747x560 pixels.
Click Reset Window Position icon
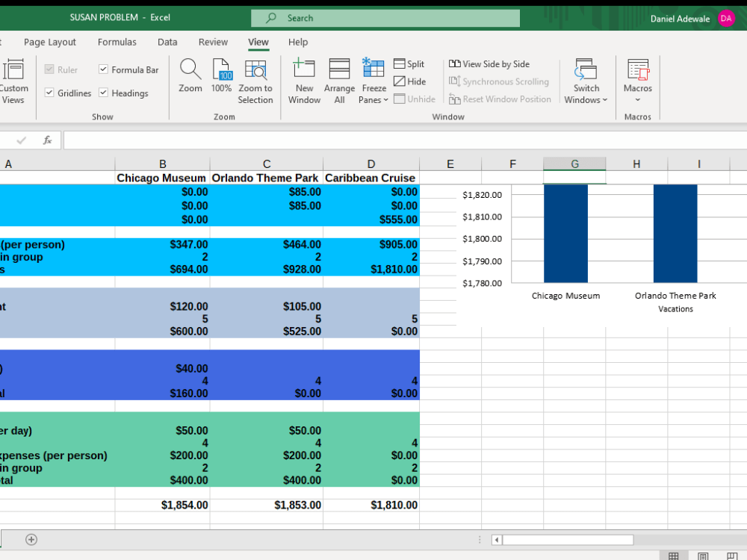(x=454, y=99)
